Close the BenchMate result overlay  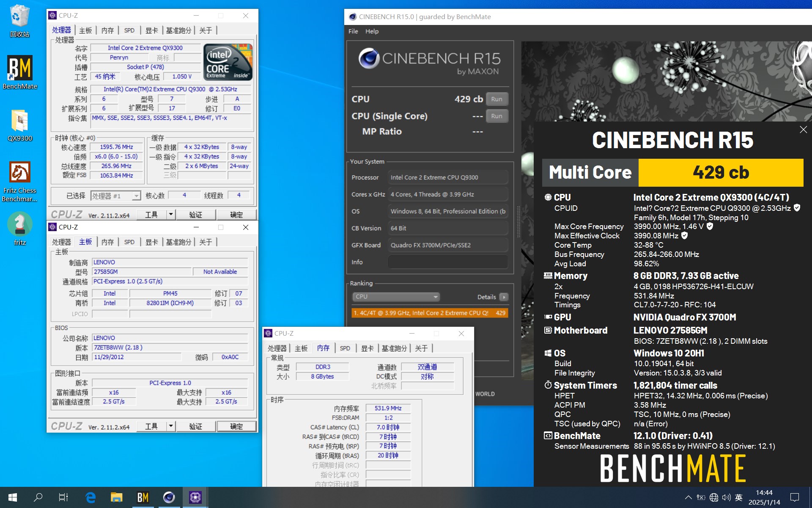click(803, 130)
